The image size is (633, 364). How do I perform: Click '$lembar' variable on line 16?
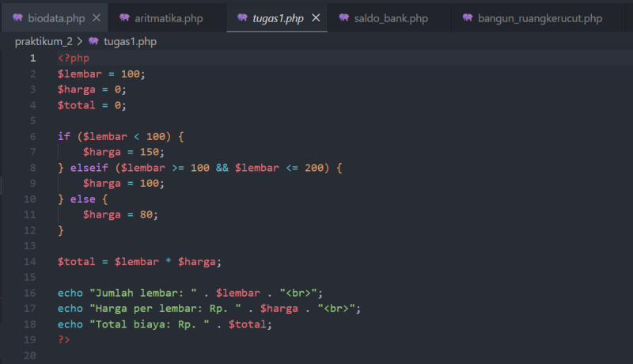[238, 293]
